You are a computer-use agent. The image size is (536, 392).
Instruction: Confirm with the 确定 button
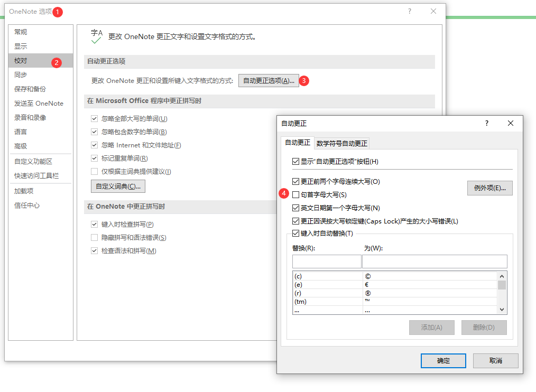[443, 361]
